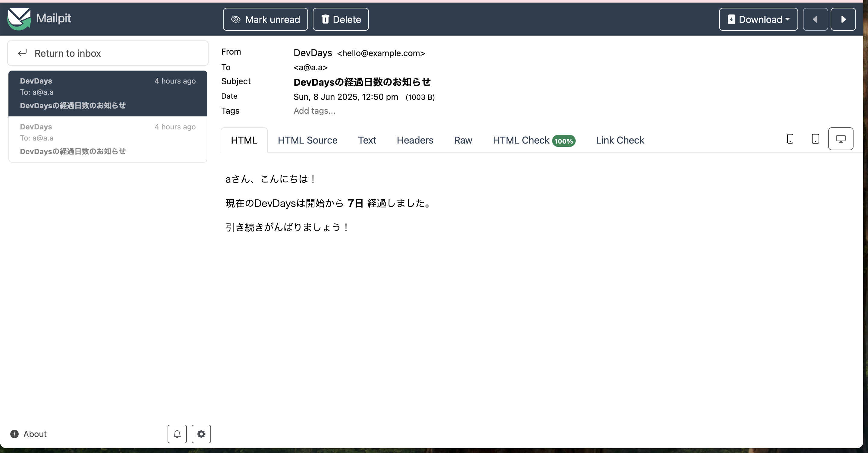Navigate to the previous message arrow
The image size is (868, 453).
[x=816, y=19]
